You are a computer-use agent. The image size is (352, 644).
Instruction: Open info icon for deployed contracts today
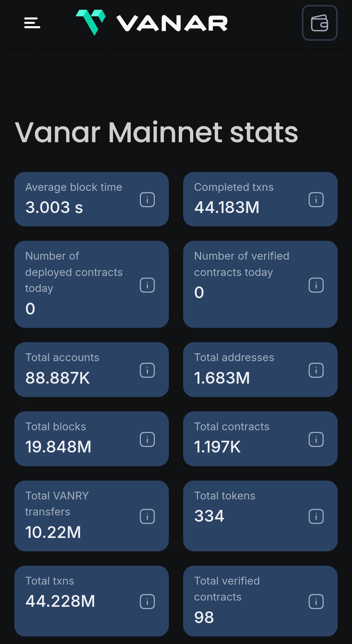click(x=147, y=285)
